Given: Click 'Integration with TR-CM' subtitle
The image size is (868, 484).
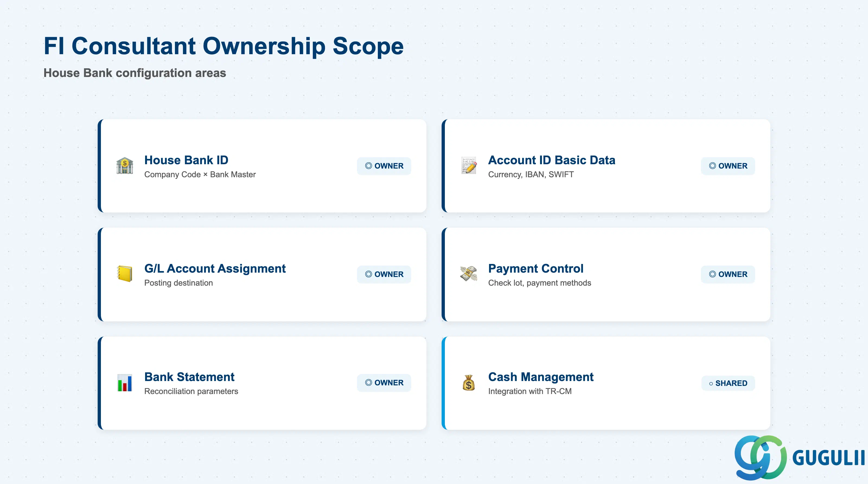Looking at the screenshot, I should click(x=530, y=391).
